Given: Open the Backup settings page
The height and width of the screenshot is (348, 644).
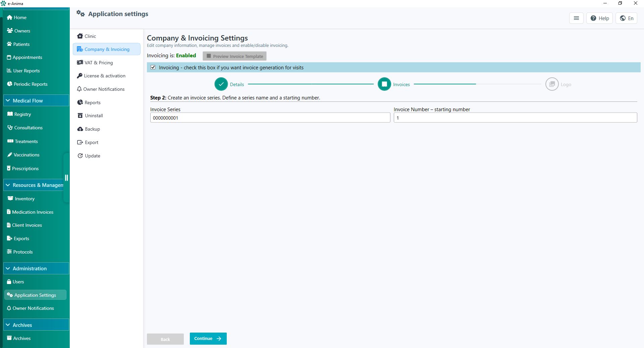Looking at the screenshot, I should [92, 129].
